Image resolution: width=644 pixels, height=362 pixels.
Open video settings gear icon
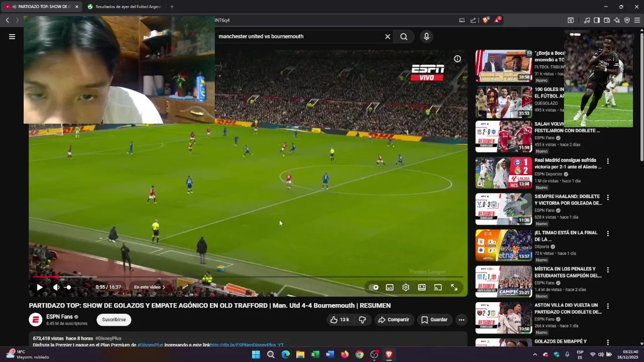pyautogui.click(x=406, y=287)
